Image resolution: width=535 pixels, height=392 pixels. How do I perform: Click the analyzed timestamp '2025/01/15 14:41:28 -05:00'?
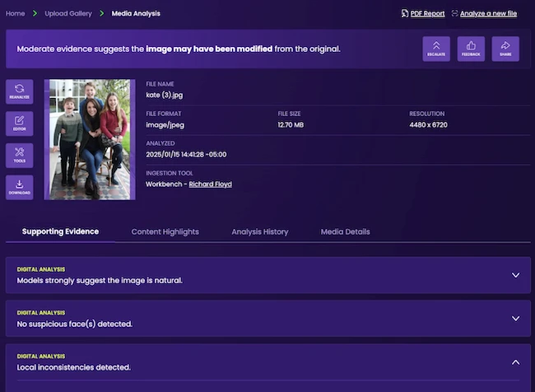click(x=186, y=154)
